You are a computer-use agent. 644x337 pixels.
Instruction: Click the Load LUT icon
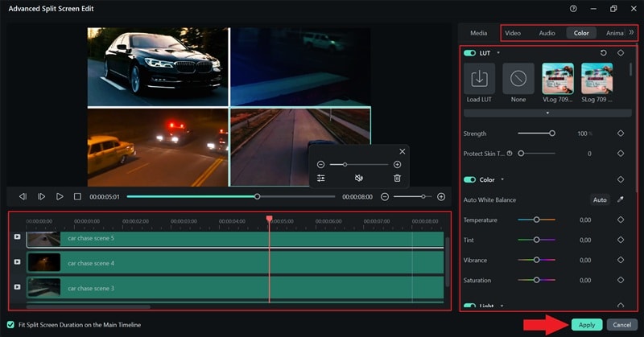coord(479,78)
